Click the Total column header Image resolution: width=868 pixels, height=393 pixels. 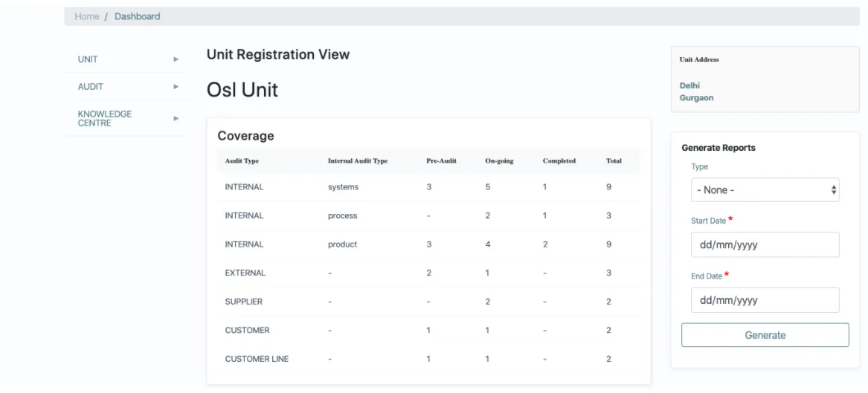click(x=614, y=161)
